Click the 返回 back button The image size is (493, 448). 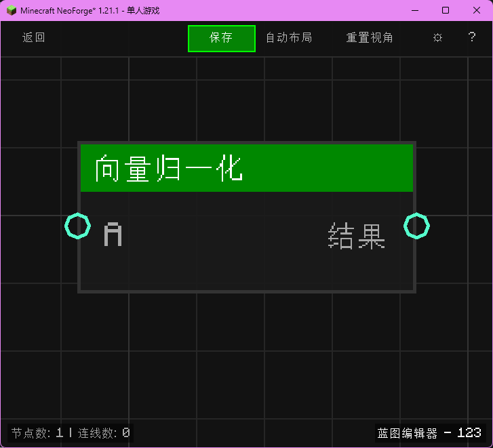coord(34,38)
